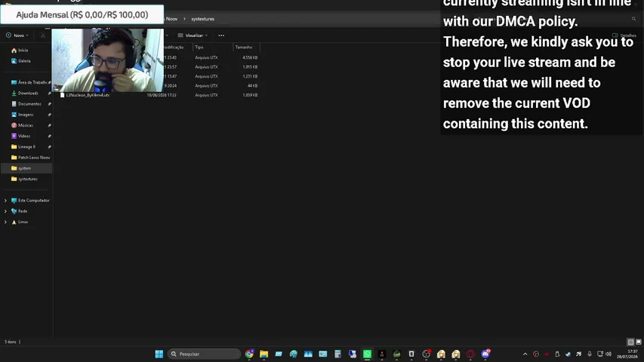Select the systextures folder in the sidebar
Screen dimensions: 644x362
coord(26,179)
